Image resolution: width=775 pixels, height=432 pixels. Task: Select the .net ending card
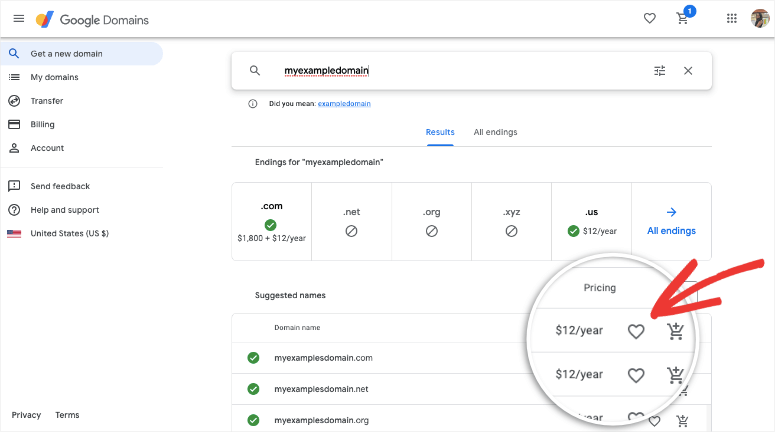(x=351, y=221)
